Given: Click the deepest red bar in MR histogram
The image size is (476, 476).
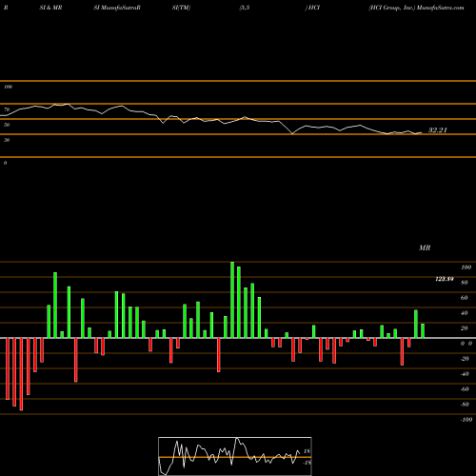Looking at the screenshot, I should pos(21,374).
